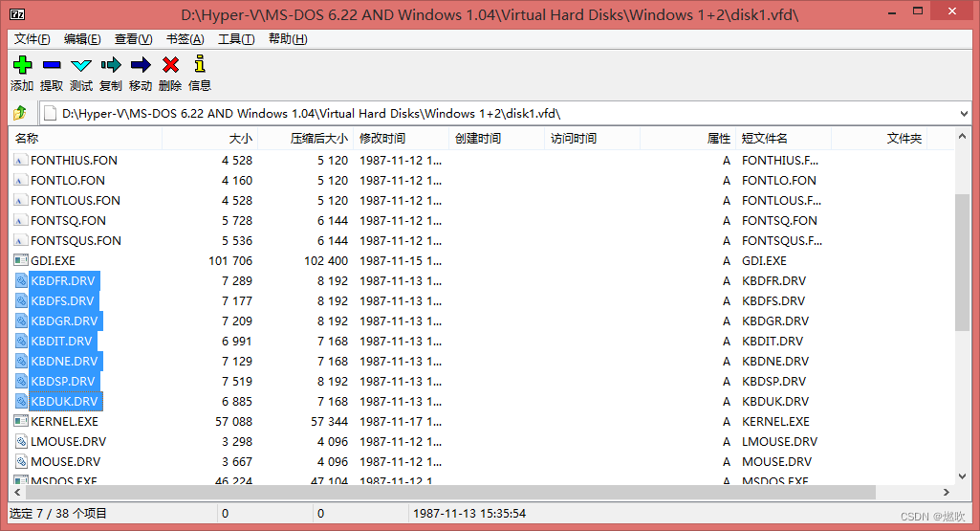Click size value 101 706
The image size is (980, 531).
pyautogui.click(x=230, y=260)
